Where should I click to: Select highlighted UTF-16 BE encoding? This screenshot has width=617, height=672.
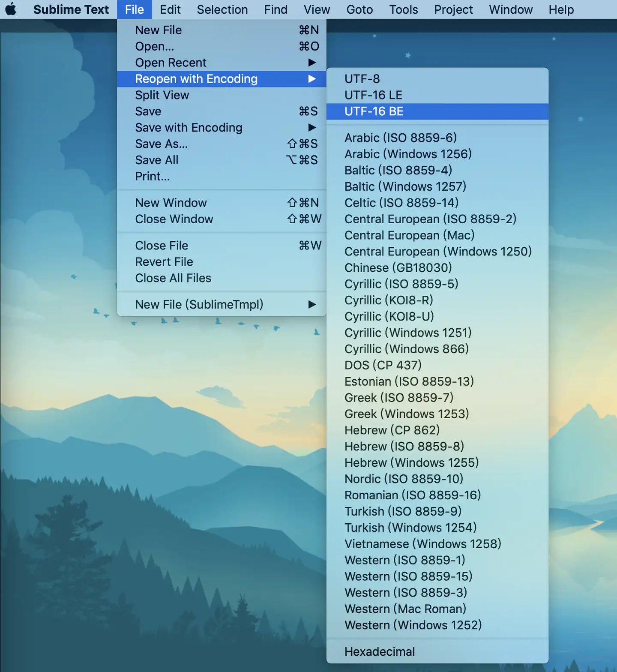(437, 111)
